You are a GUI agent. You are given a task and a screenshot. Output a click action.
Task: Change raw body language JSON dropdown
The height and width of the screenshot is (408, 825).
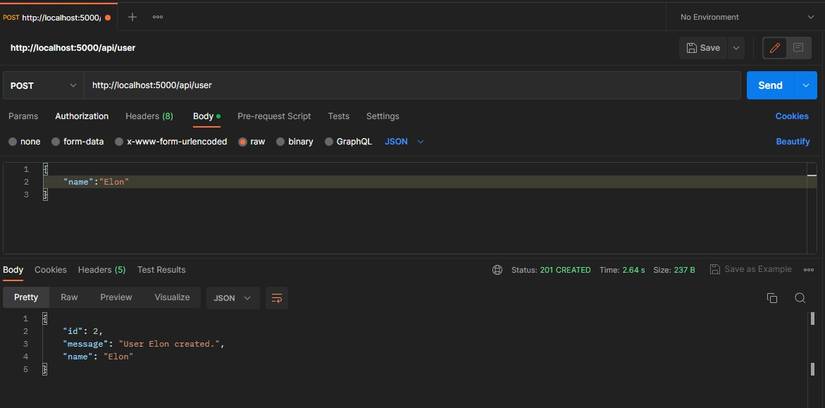coord(404,142)
